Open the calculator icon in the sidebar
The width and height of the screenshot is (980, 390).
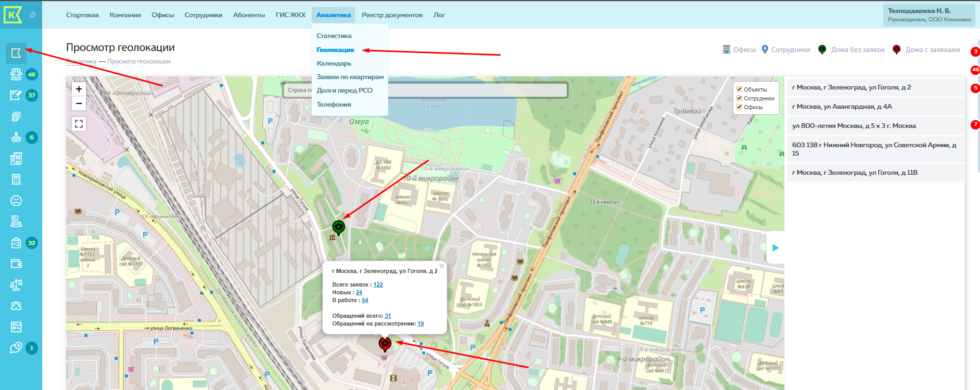click(x=16, y=179)
